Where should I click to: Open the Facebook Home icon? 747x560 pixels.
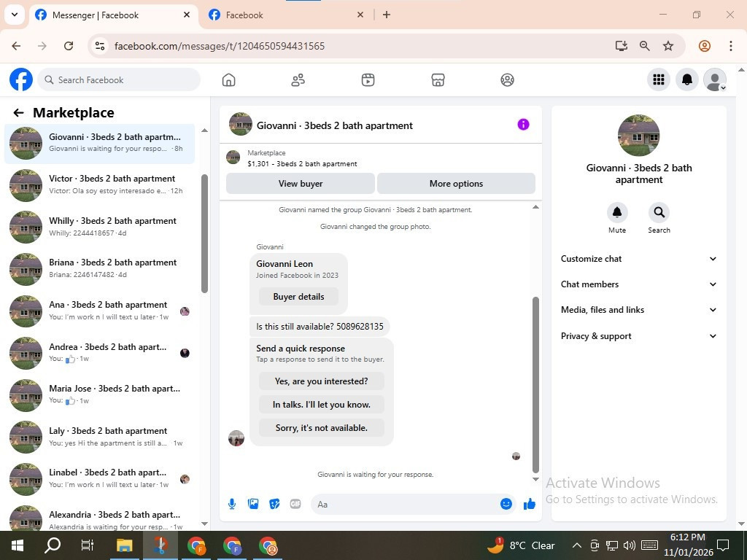(x=228, y=80)
